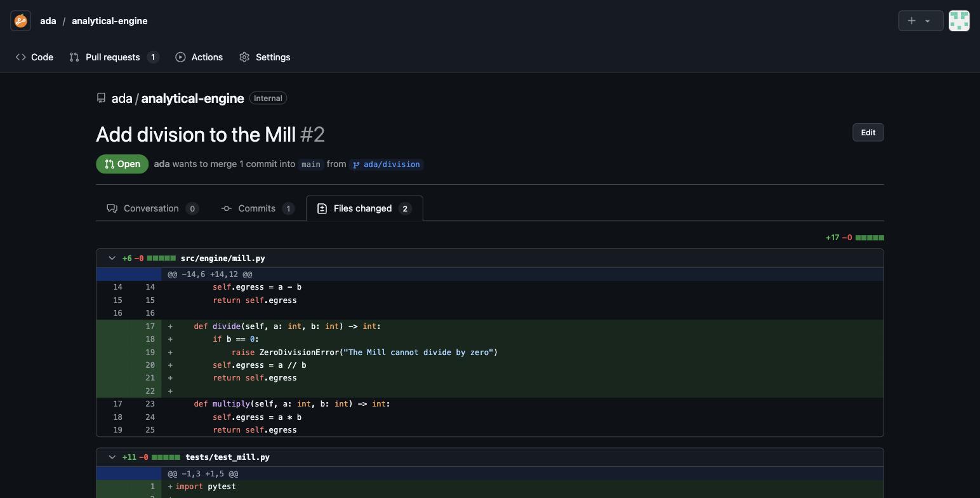Image resolution: width=980 pixels, height=498 pixels.
Task: Expand hidden lines above test_mill.py hunk
Action: [x=129, y=474]
